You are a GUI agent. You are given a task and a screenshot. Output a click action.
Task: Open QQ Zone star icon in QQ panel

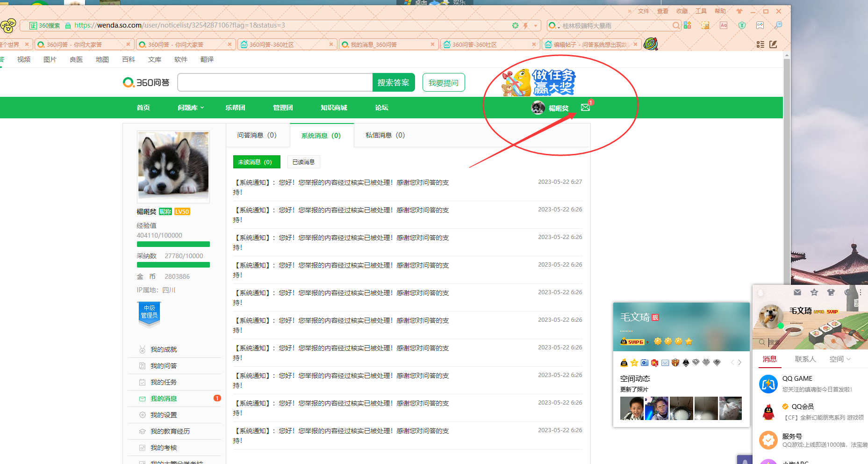click(x=814, y=292)
